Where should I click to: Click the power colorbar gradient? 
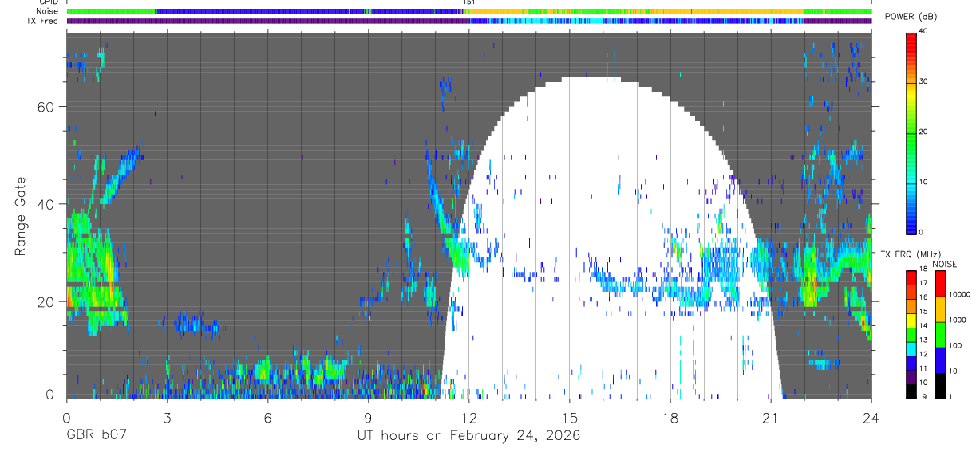click(911, 132)
